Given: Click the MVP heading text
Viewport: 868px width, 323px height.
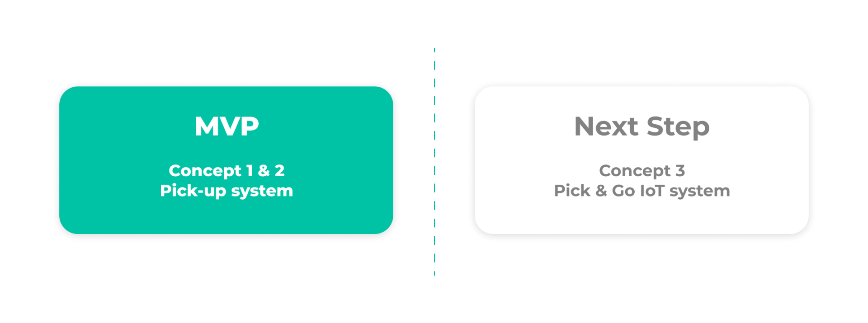Looking at the screenshot, I should coord(226,126).
